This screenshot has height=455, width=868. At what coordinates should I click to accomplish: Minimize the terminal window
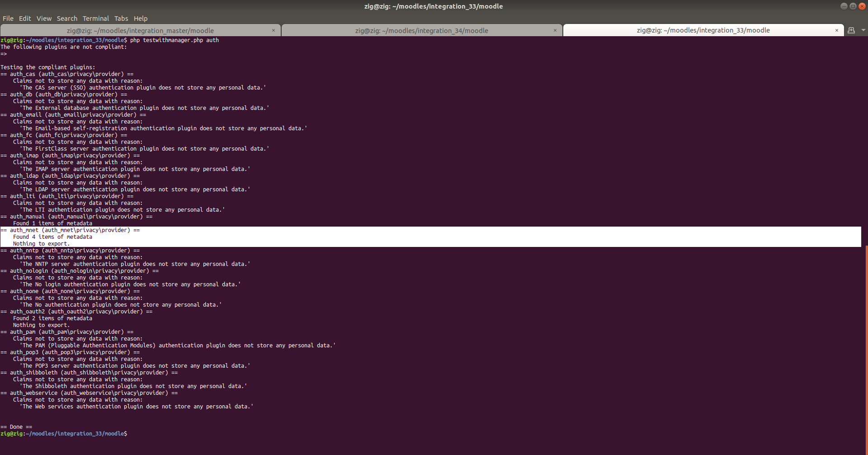tap(844, 6)
